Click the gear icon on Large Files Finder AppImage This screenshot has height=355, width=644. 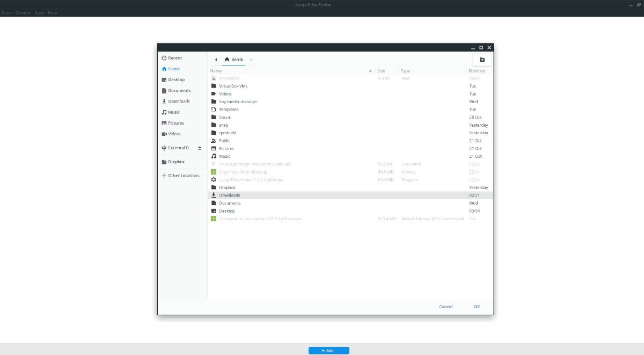click(x=214, y=179)
